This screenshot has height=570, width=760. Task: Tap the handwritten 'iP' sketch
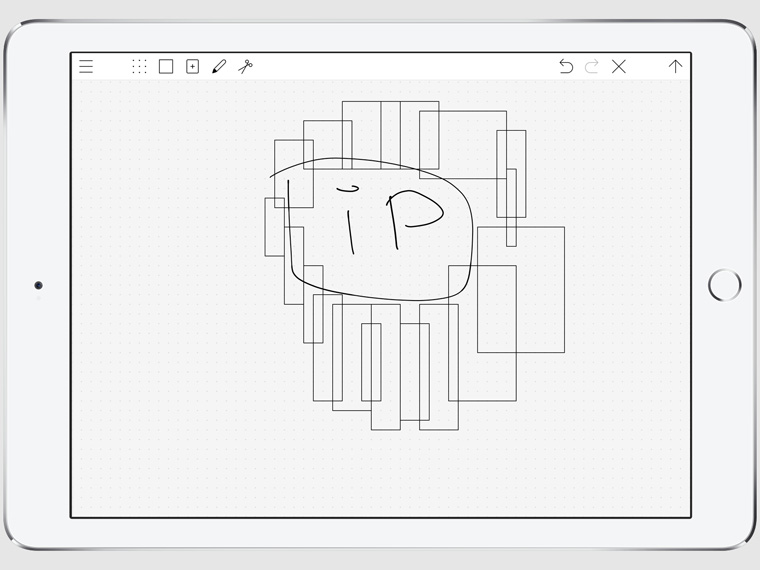click(x=390, y=219)
